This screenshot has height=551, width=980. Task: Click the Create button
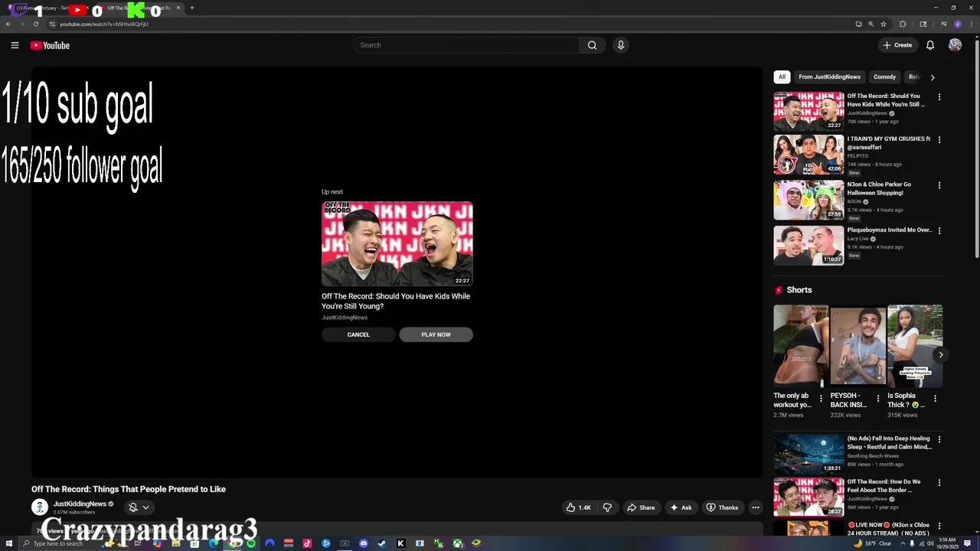(897, 45)
